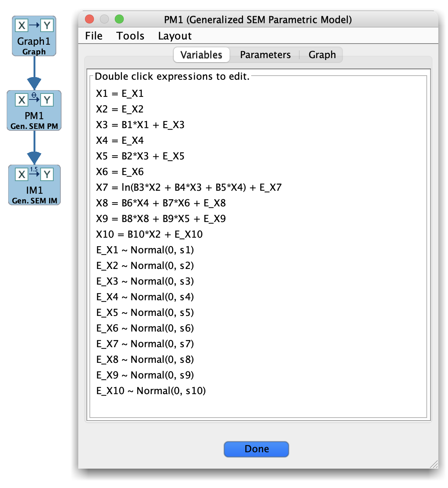448x488 pixels.
Task: Open the Tools menu
Action: pyautogui.click(x=130, y=36)
